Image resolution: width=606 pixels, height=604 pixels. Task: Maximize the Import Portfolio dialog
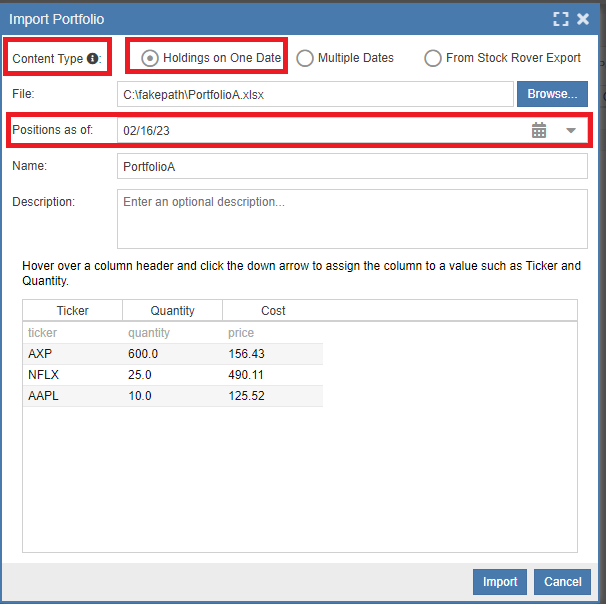tap(561, 19)
